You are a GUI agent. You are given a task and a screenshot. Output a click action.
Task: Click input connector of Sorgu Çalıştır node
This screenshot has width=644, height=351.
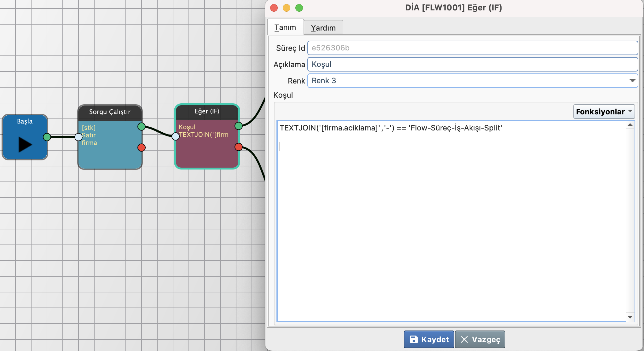(78, 137)
